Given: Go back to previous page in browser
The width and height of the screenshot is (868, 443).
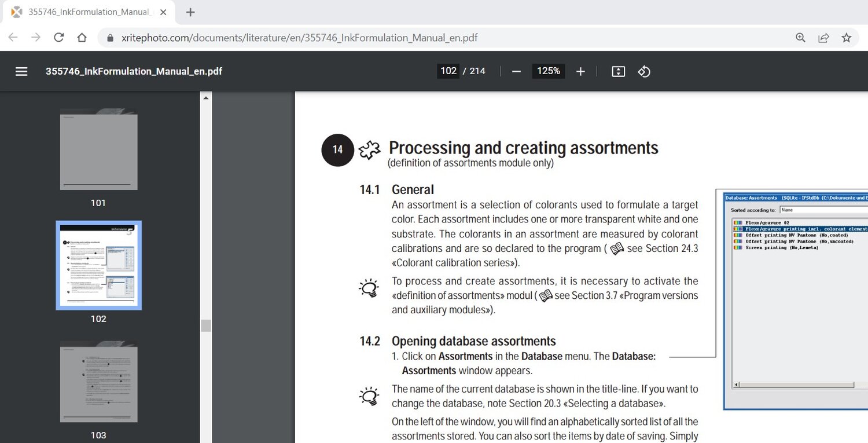Looking at the screenshot, I should click(13, 38).
